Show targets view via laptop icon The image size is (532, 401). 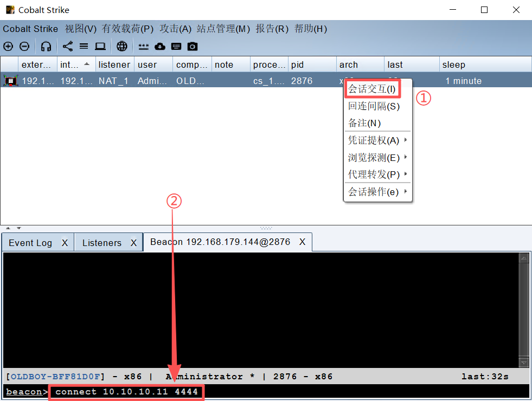coord(100,46)
